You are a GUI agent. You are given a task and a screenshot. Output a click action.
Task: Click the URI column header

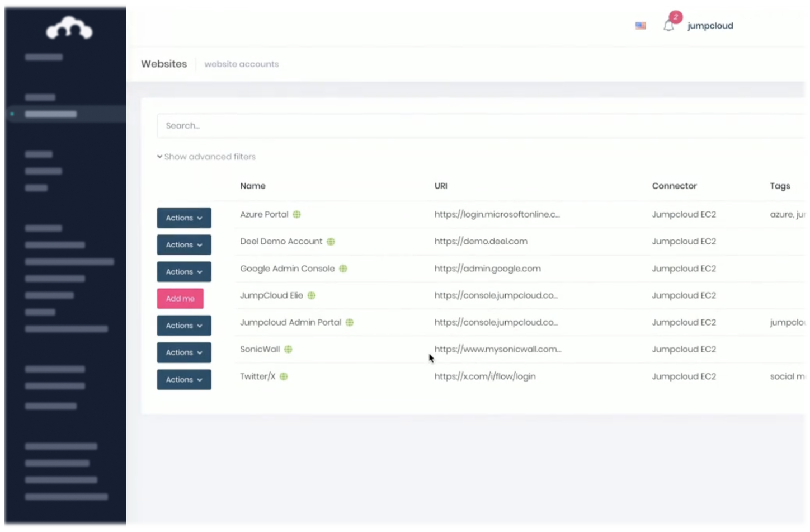(x=441, y=186)
